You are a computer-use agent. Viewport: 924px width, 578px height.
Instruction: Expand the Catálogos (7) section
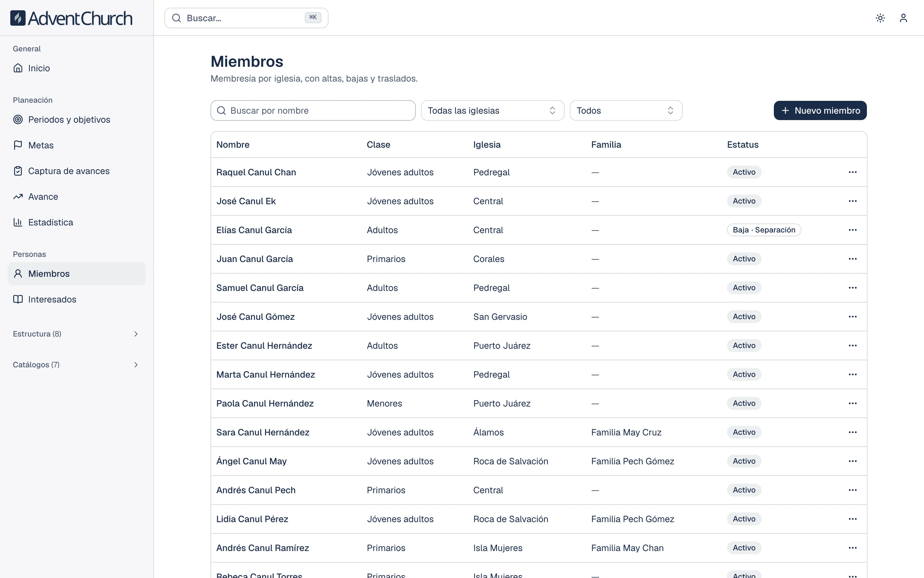(76, 365)
